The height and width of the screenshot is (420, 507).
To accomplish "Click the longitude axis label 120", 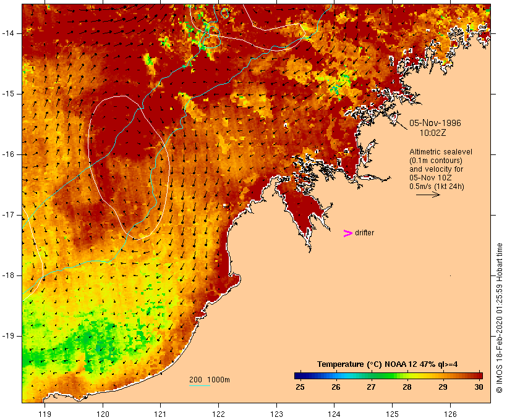I will (x=103, y=414).
